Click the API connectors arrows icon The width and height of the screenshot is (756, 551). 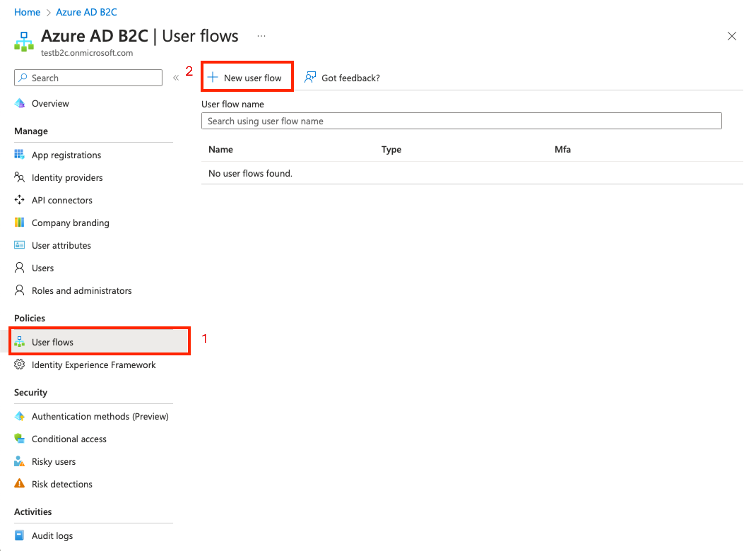point(19,200)
